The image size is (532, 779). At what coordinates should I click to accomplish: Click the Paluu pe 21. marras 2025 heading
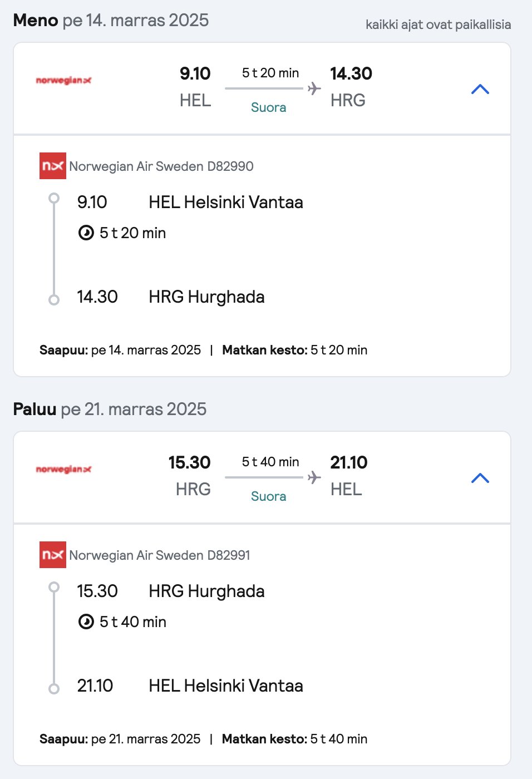110,409
